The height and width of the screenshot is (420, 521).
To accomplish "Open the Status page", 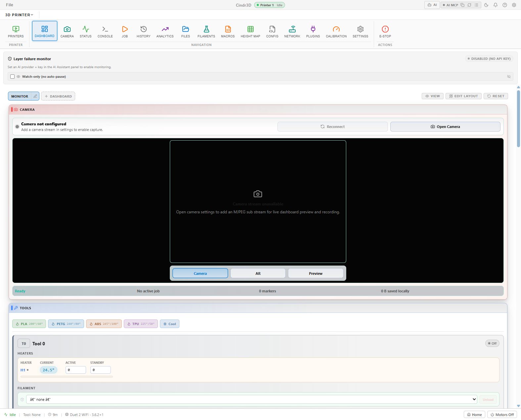I will [x=86, y=31].
